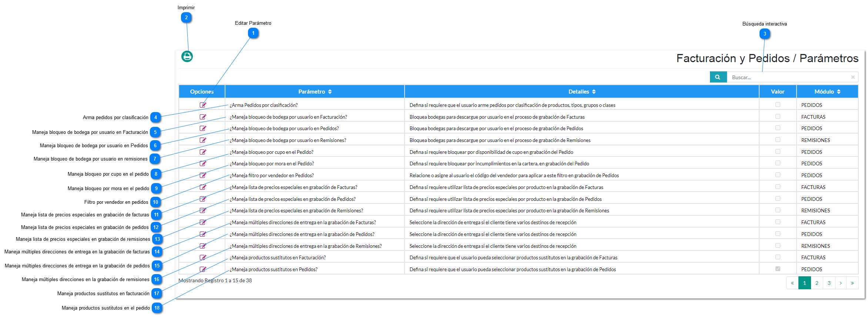Jump to first page with double arrow
868x317 pixels.
pyautogui.click(x=792, y=283)
